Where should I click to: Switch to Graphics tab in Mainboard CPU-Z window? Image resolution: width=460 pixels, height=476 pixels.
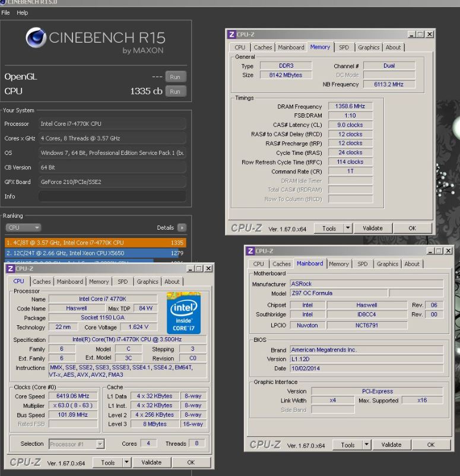point(387,264)
